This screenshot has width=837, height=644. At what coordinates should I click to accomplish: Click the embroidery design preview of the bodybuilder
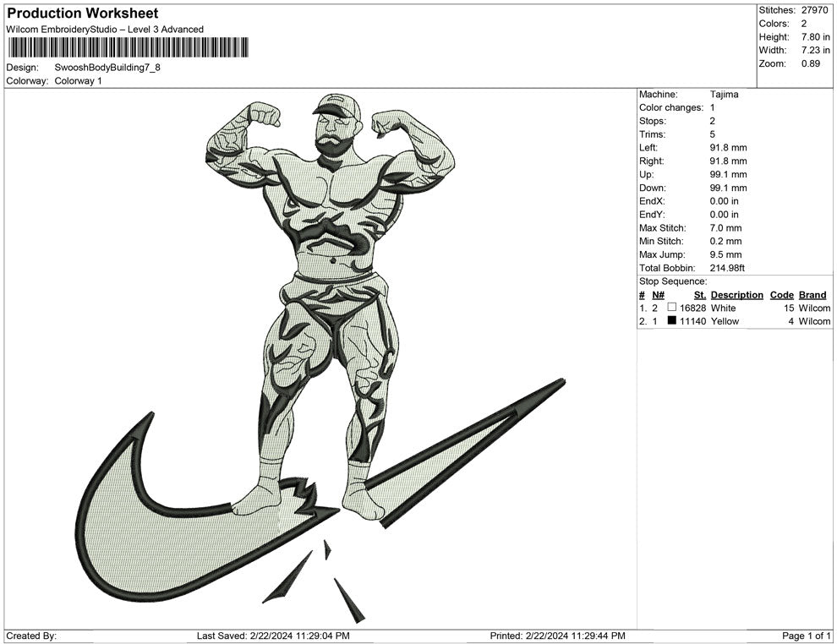[320, 360]
